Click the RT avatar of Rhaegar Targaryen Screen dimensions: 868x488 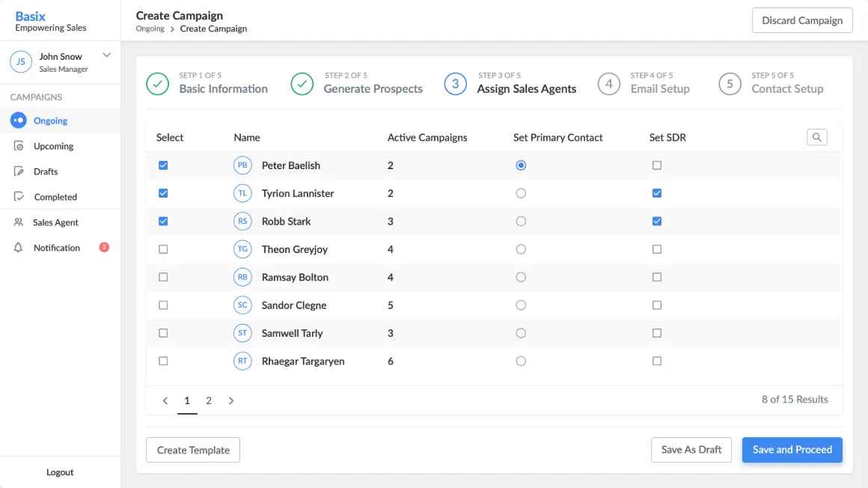(242, 362)
